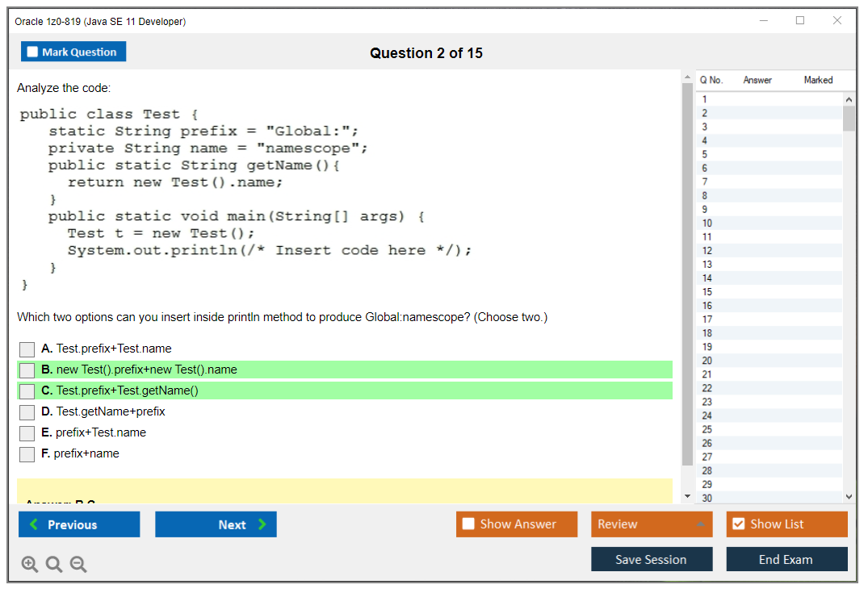Check option C Test.getName() answer
868x593 pixels.
pyautogui.click(x=27, y=391)
